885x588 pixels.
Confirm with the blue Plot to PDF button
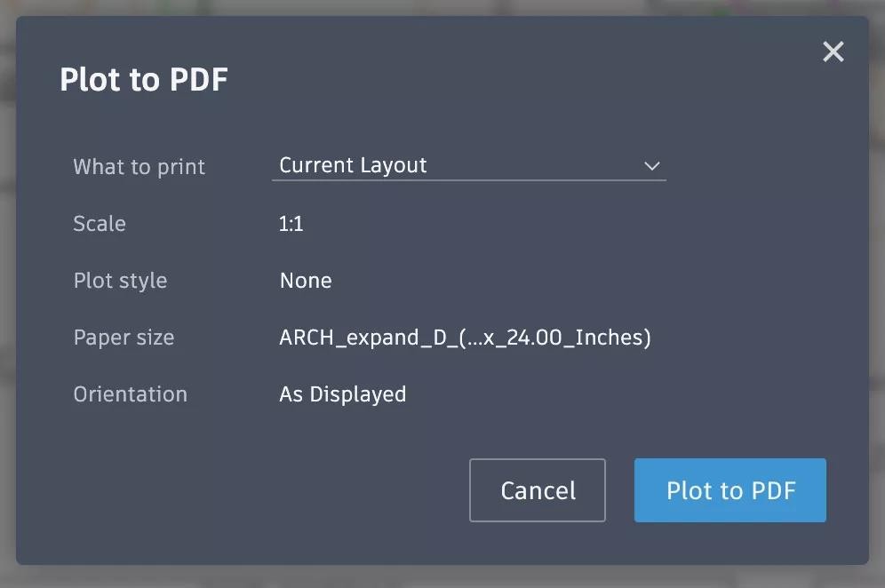[x=730, y=490]
